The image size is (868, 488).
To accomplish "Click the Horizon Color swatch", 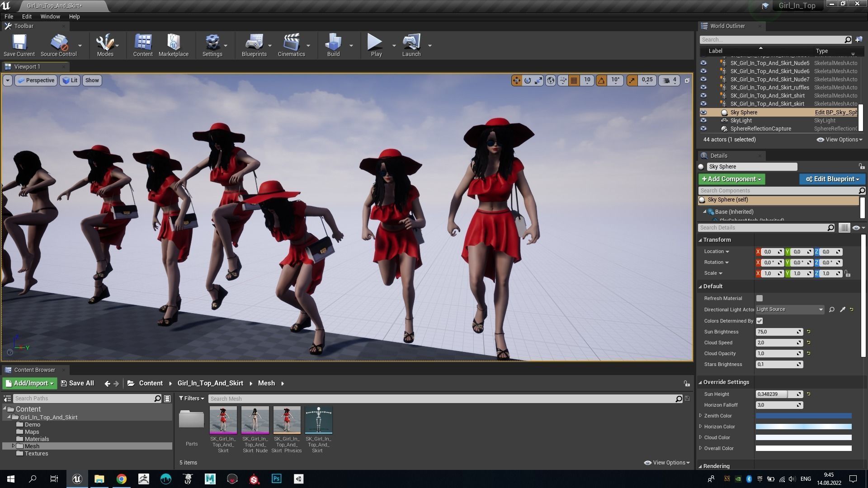I will coord(803,427).
